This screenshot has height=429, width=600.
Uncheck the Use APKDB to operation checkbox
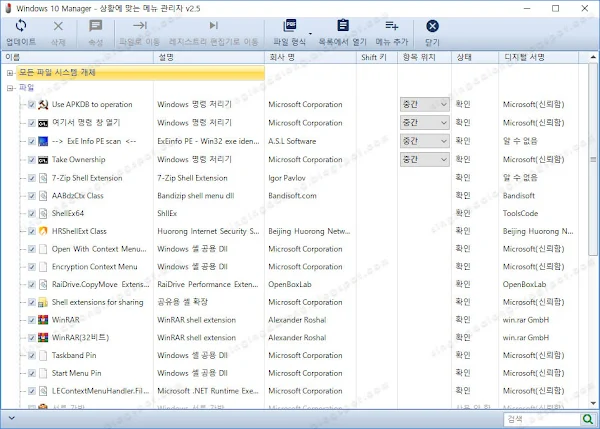tap(32, 104)
